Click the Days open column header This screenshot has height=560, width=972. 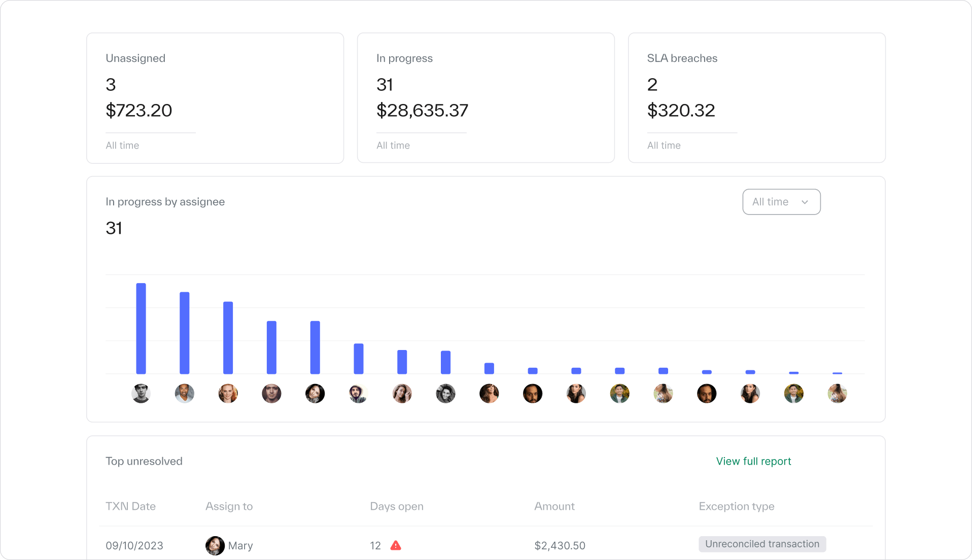[x=396, y=506]
